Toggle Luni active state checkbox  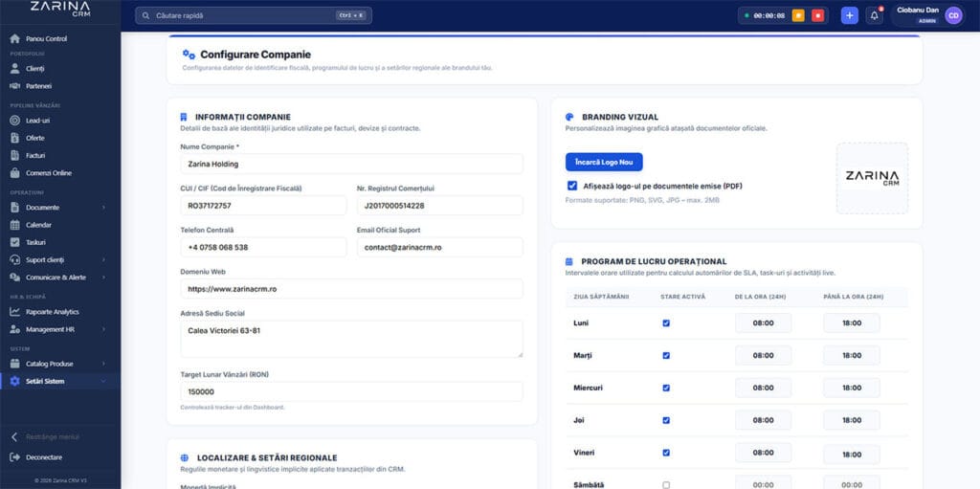coord(666,323)
